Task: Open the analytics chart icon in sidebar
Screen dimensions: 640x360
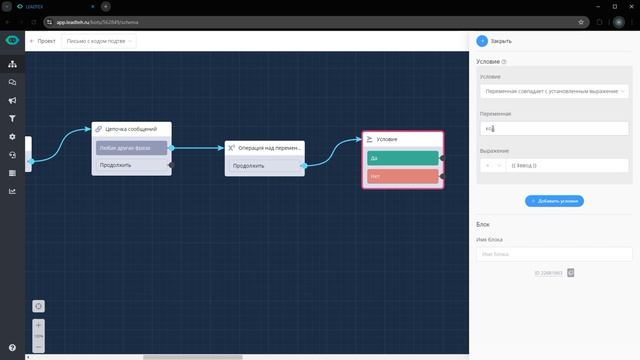Action: 12,191
